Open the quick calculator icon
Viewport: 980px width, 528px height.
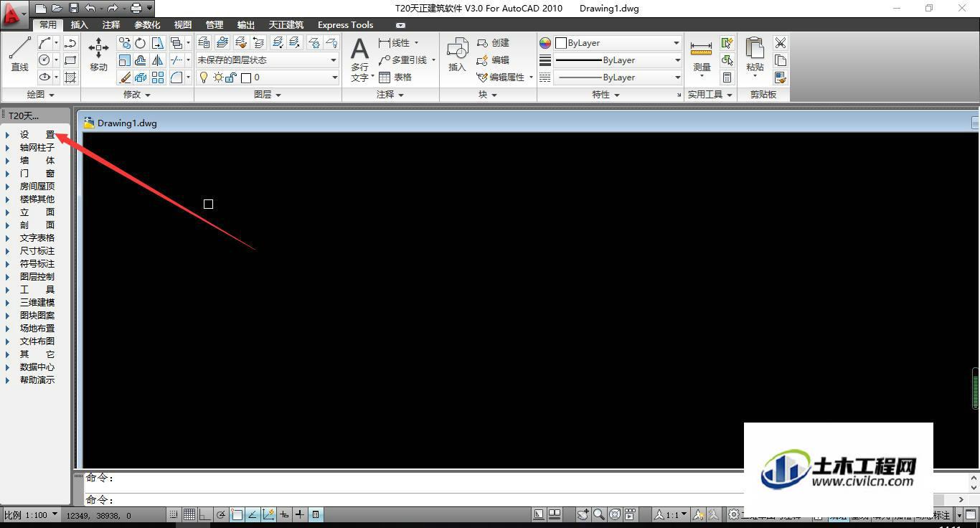(727, 77)
